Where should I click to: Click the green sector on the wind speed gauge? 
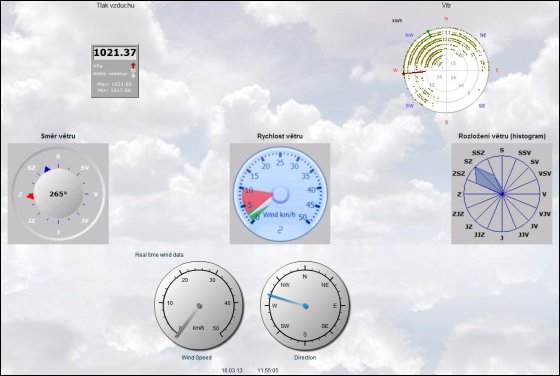(258, 214)
